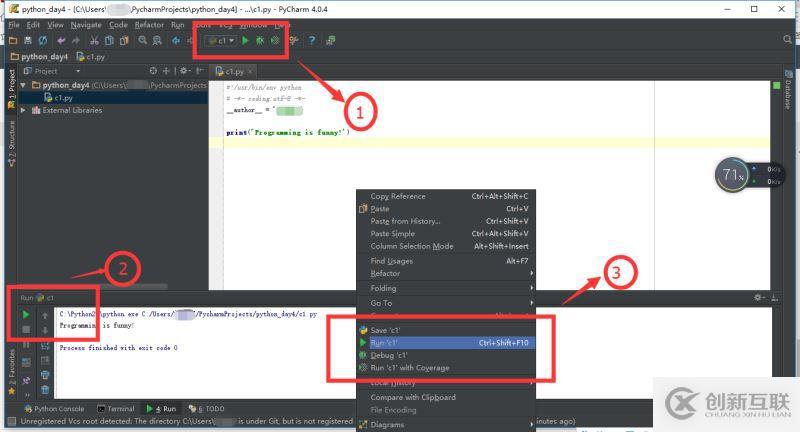Click the Copy icon in toolbar

click(x=109, y=40)
